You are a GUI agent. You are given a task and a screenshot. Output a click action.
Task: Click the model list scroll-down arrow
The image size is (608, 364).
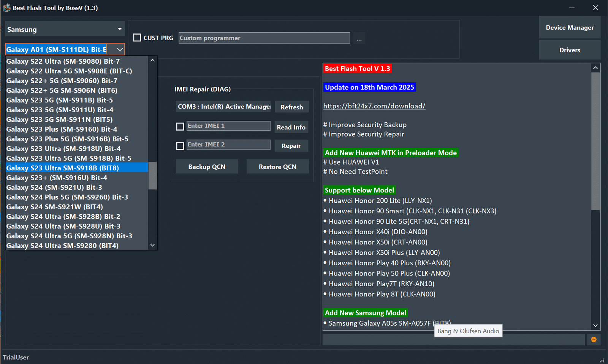152,245
